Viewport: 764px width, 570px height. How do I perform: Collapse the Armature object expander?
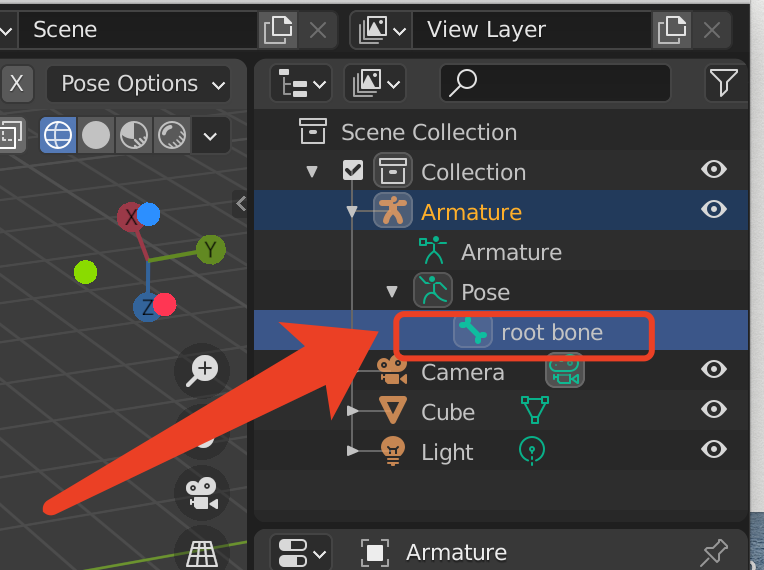coord(352,211)
